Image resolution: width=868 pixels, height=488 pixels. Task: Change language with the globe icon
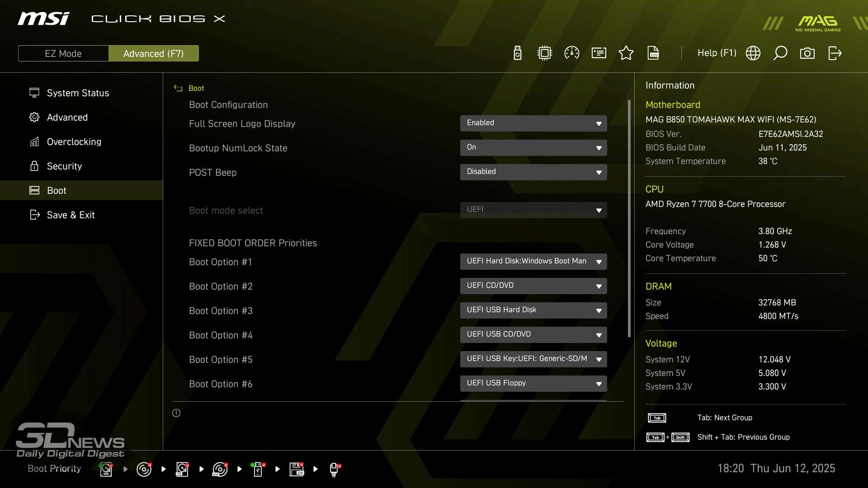[x=753, y=53]
